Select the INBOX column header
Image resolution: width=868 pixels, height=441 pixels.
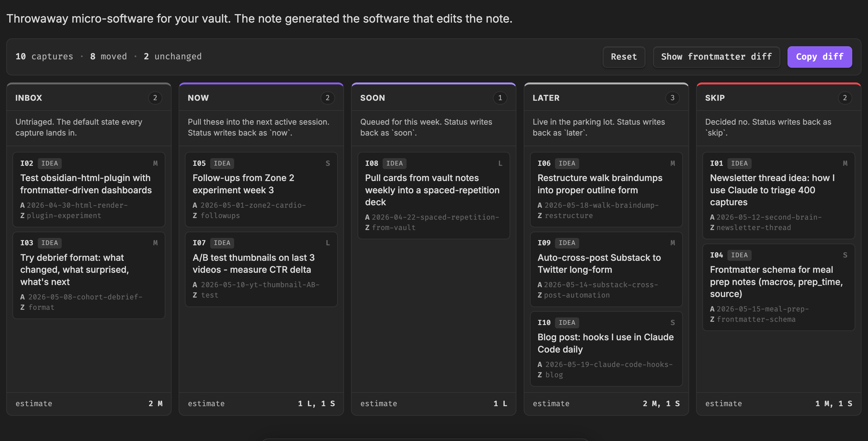(x=29, y=98)
